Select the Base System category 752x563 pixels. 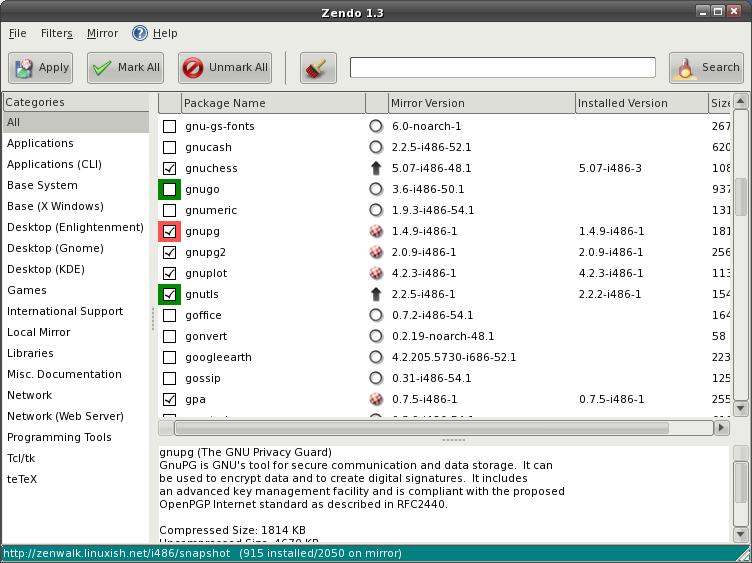click(76, 185)
